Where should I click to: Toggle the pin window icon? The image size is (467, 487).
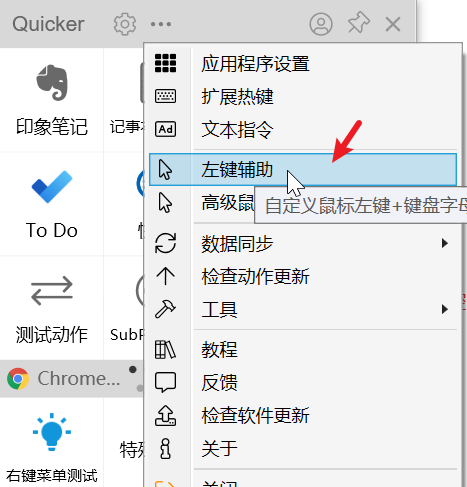tap(359, 23)
